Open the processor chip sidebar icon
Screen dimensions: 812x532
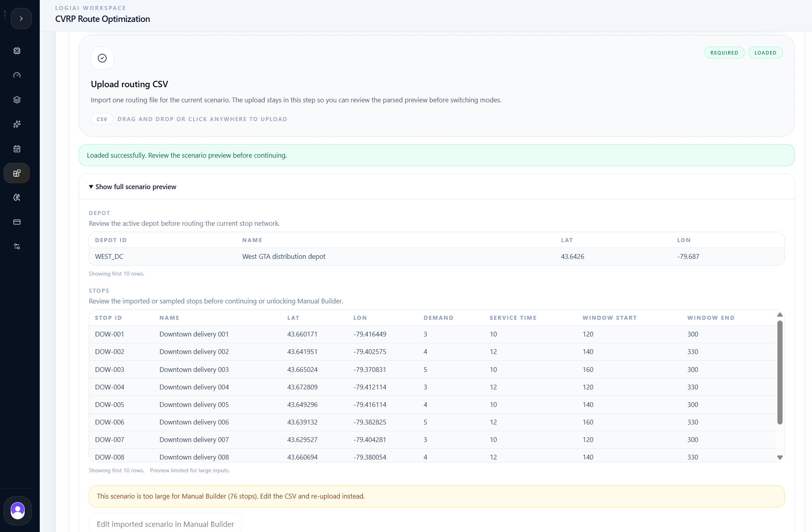[17, 51]
